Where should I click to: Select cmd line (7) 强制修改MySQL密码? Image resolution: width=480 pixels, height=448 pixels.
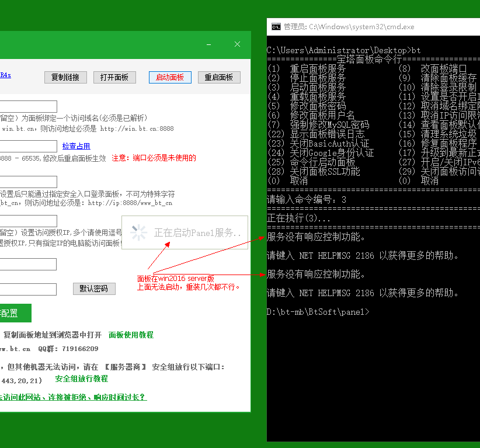coord(318,125)
